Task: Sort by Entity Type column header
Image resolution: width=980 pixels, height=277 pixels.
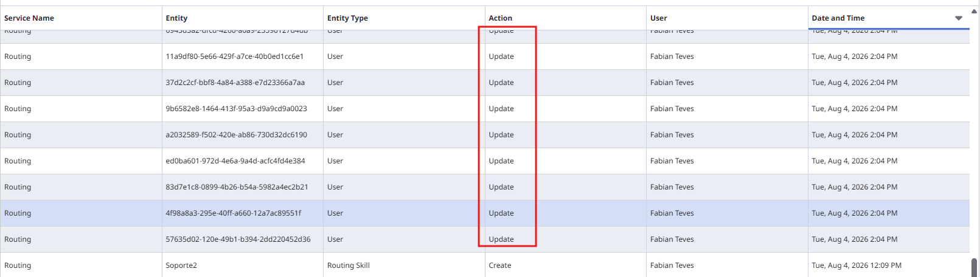Action: [347, 18]
